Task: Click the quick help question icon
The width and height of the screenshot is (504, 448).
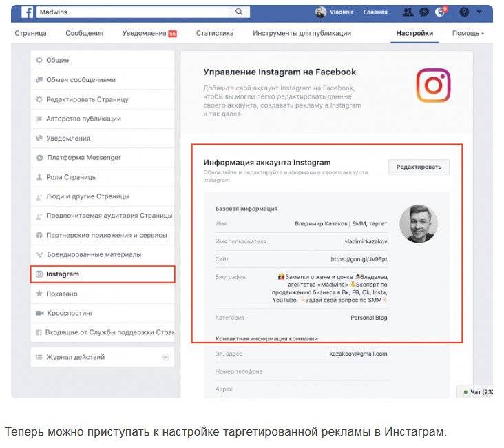Action: point(464,12)
